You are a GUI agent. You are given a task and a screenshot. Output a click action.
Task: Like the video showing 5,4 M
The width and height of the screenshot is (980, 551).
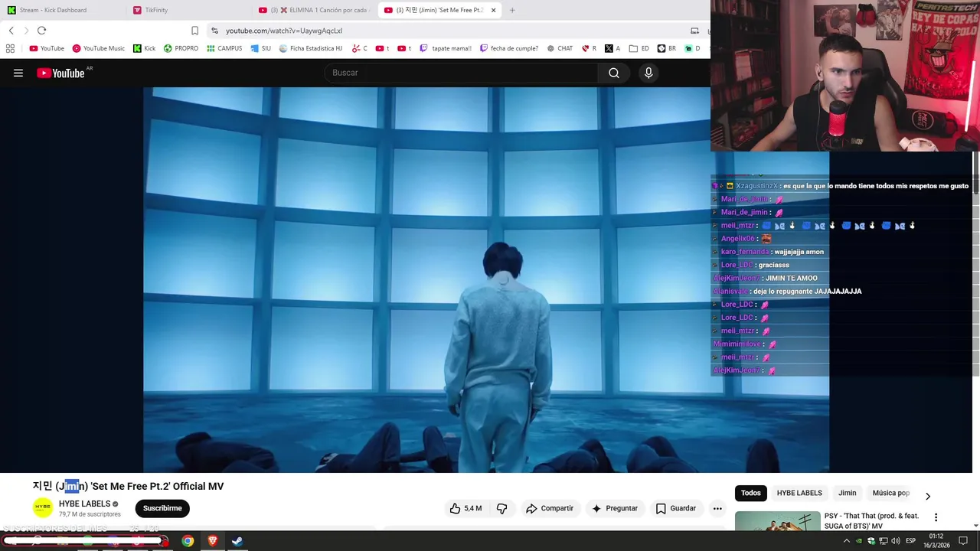click(465, 508)
